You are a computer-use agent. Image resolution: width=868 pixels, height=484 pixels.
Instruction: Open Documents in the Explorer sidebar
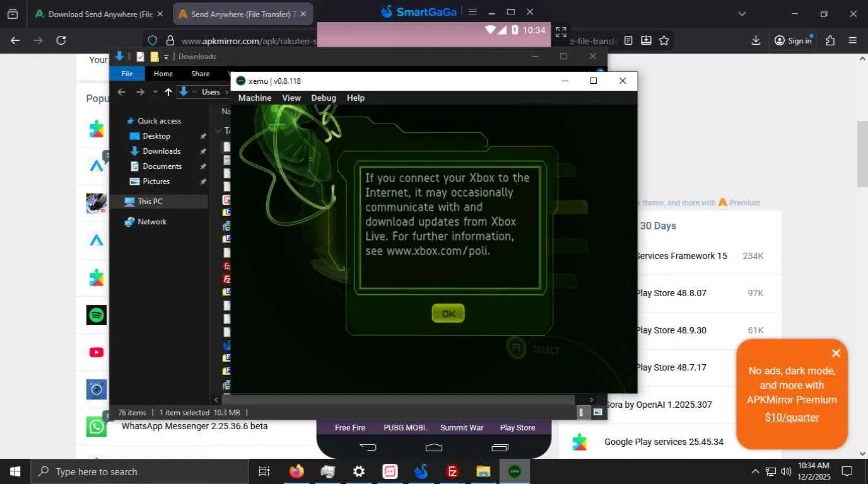click(162, 166)
